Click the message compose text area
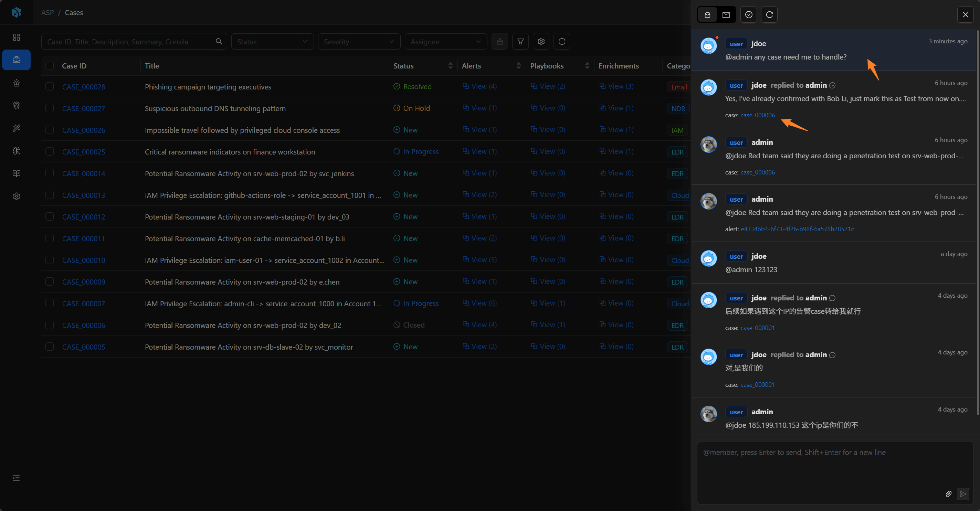Viewport: 980px width, 511px height. (835, 472)
